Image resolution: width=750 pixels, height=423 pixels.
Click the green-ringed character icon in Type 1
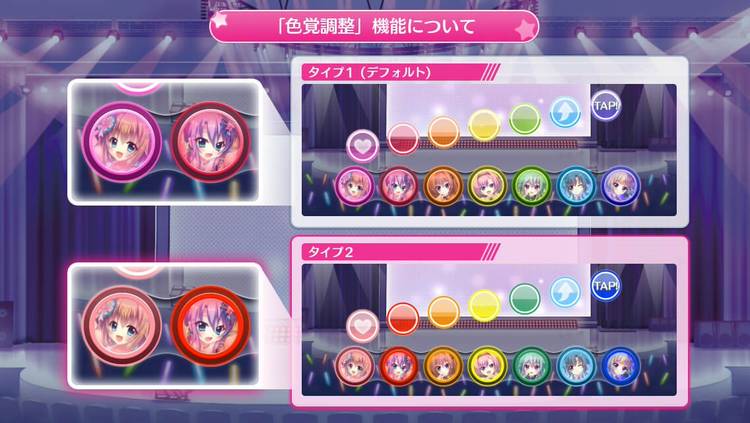[531, 186]
